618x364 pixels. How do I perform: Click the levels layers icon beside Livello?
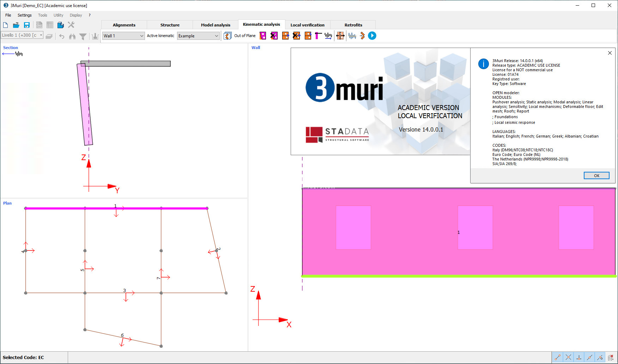pyautogui.click(x=49, y=36)
